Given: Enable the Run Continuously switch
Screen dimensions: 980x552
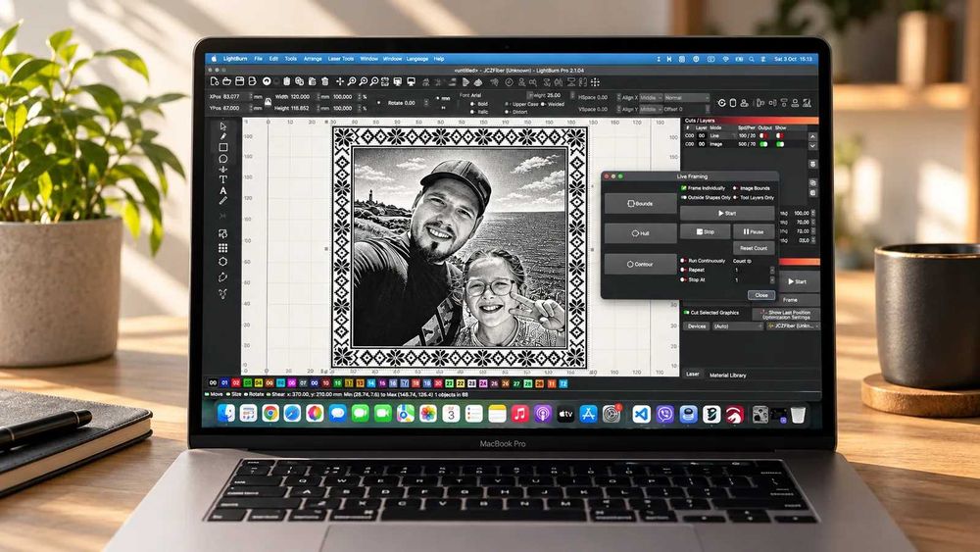Looking at the screenshot, I should (684, 261).
